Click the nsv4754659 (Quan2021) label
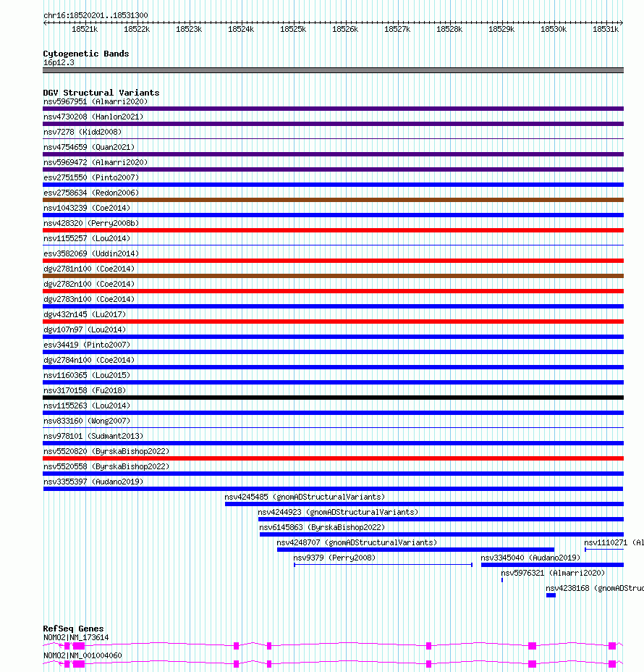 click(89, 147)
